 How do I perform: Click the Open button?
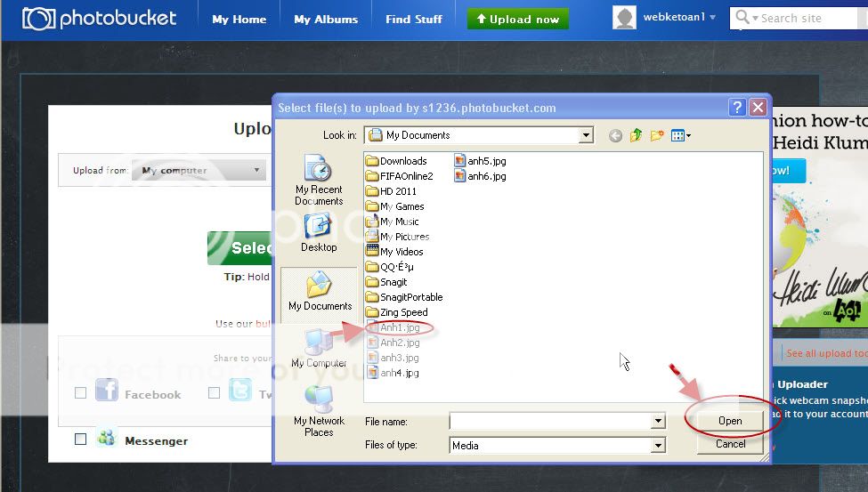click(730, 421)
